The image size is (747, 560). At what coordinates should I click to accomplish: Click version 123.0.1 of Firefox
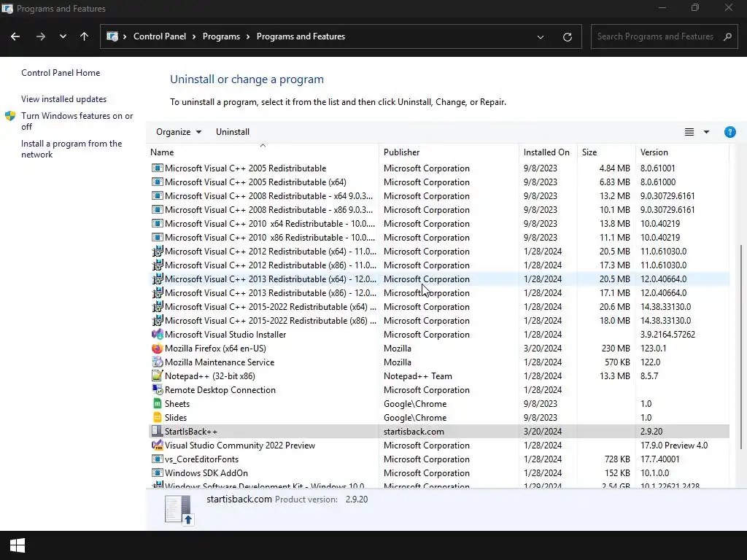(x=653, y=348)
